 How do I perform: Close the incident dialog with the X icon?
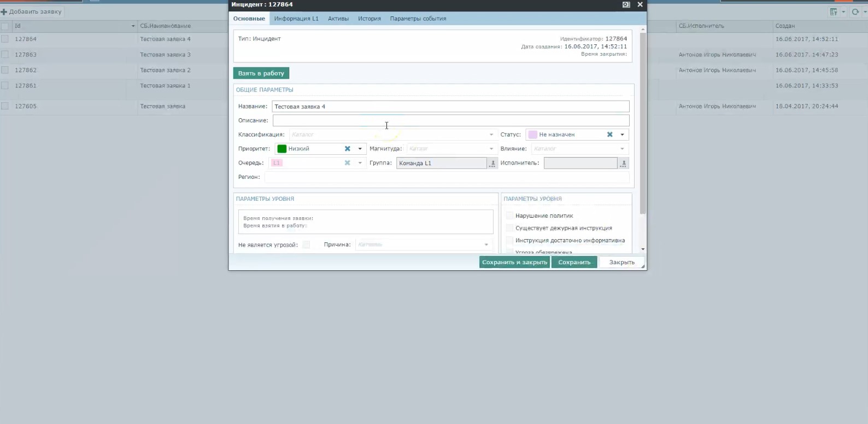point(640,4)
